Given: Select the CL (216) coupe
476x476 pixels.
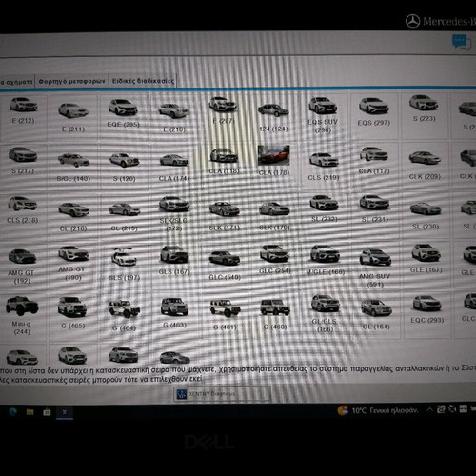Looking at the screenshot, I should (73, 217).
